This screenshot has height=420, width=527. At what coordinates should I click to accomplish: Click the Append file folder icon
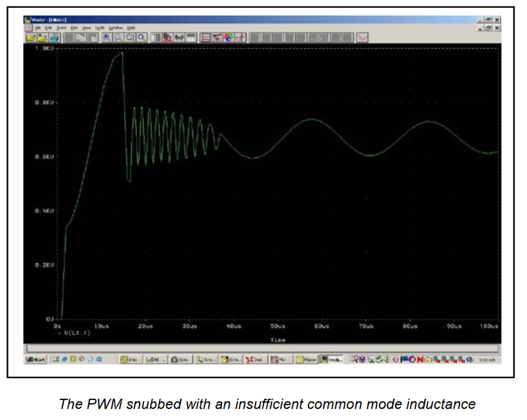tap(42, 38)
